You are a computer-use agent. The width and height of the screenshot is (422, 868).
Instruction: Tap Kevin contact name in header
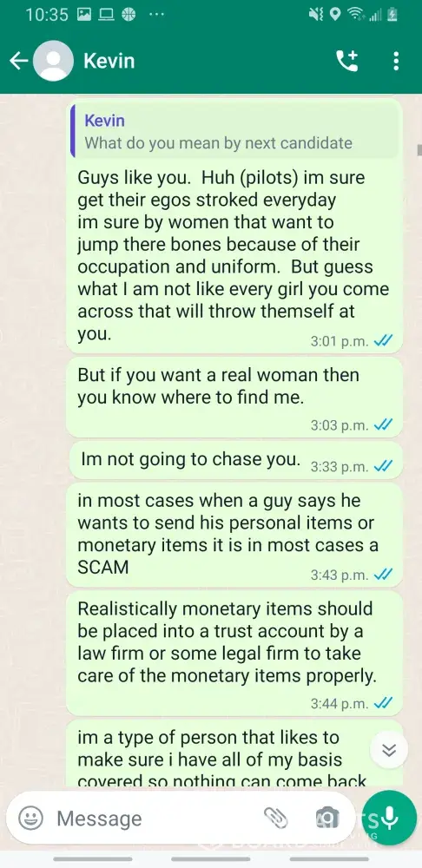(x=109, y=61)
